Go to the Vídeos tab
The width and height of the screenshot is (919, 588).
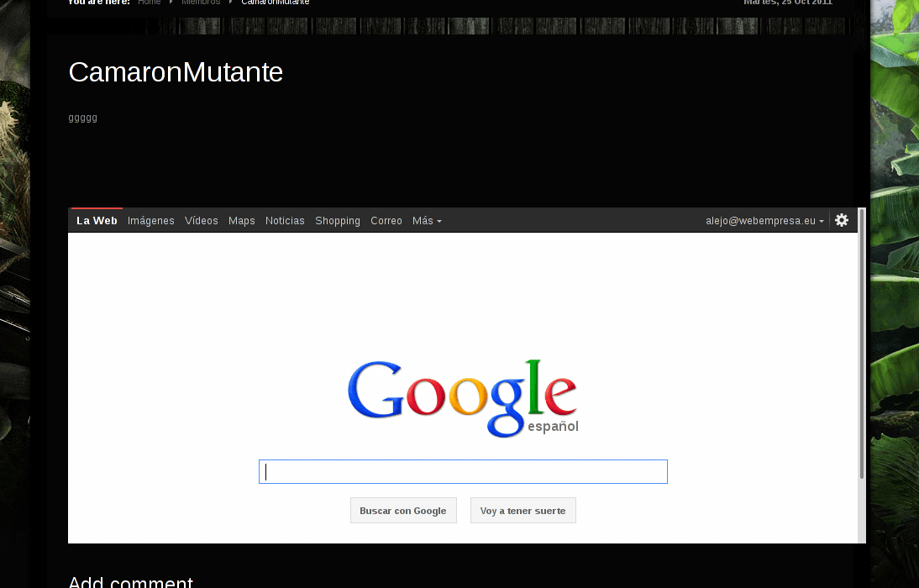(201, 221)
